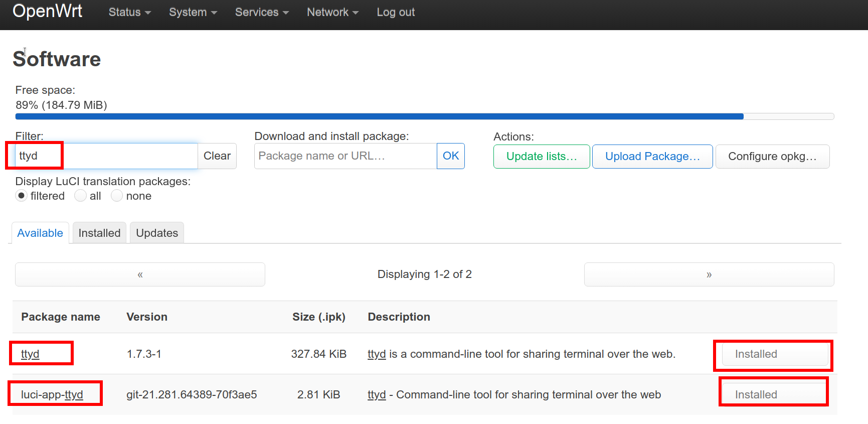Open the Updates tab
Viewport: 868px width, 424px height.
point(157,233)
